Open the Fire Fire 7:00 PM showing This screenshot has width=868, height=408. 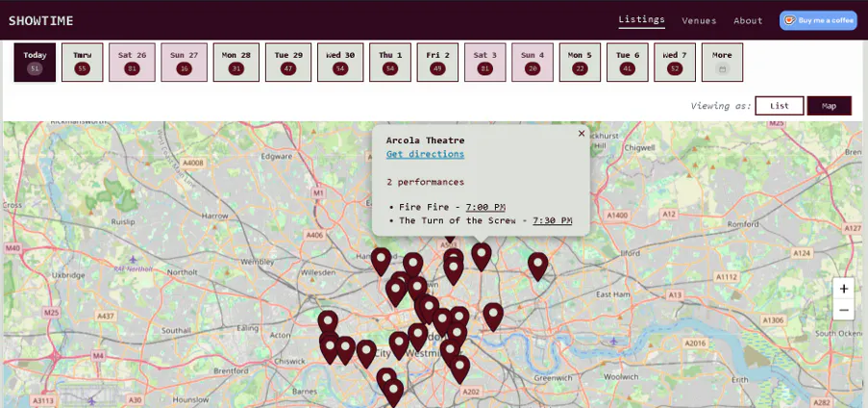485,207
